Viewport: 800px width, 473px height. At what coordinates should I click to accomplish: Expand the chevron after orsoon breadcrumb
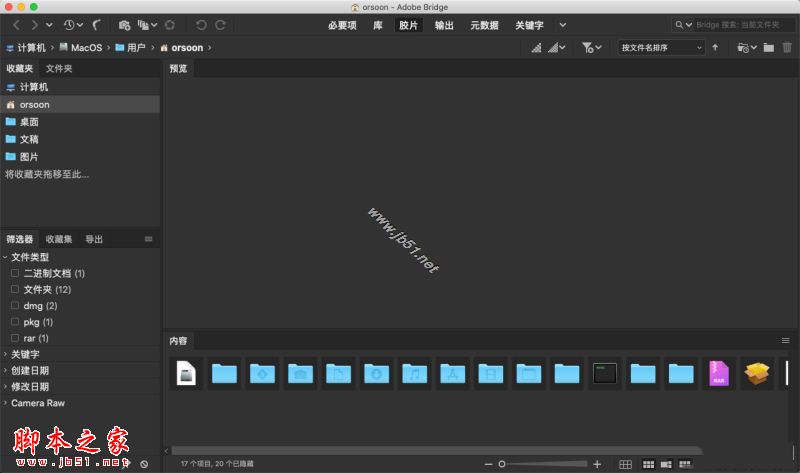coord(209,48)
